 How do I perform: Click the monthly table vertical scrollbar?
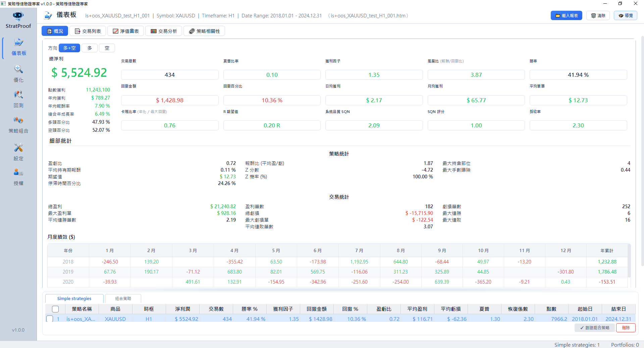629,261
